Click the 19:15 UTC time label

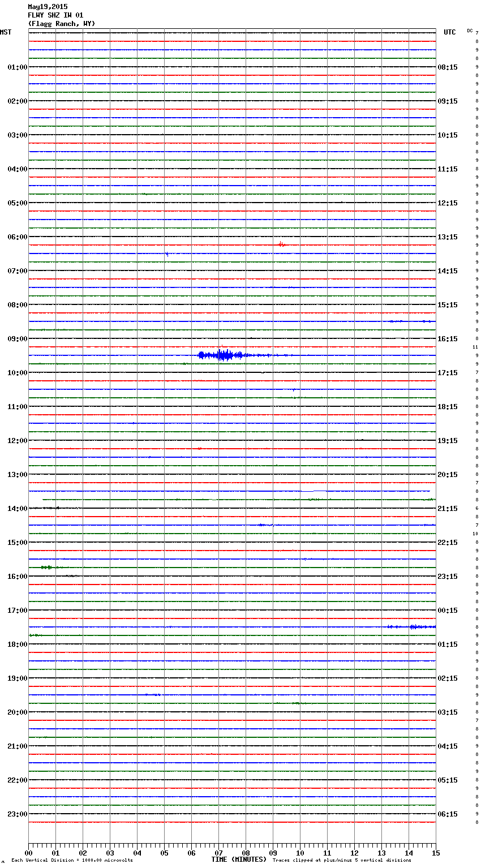coord(448,441)
